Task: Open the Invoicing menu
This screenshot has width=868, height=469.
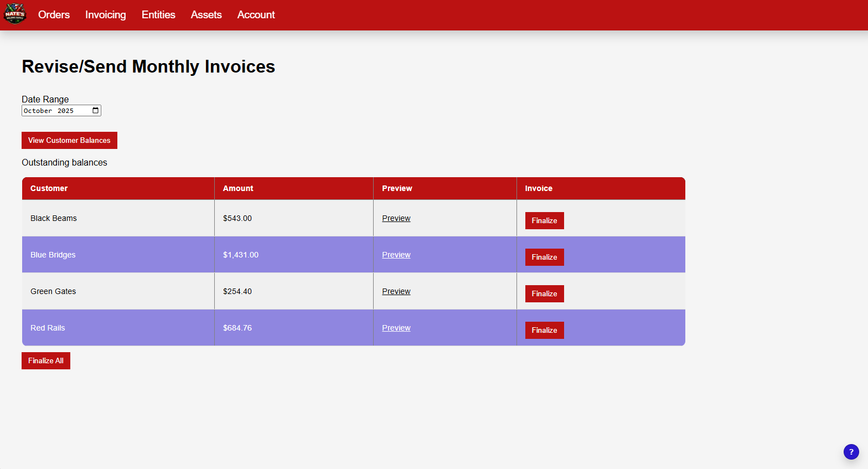Action: (x=106, y=15)
